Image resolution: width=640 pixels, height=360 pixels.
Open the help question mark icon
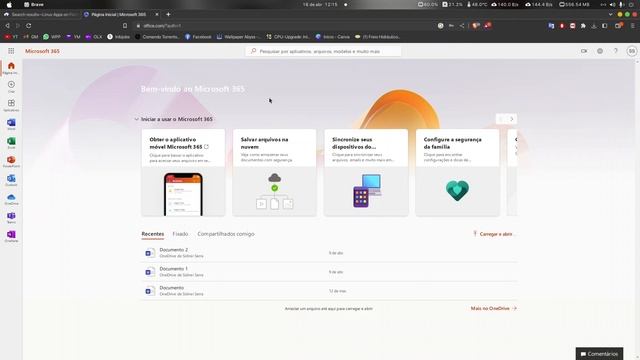tap(616, 51)
